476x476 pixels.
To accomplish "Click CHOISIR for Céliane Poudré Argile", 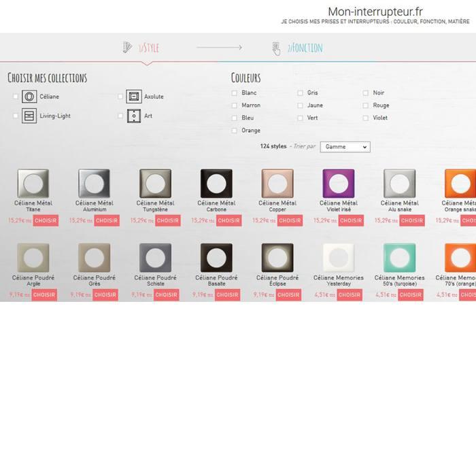I will (44, 294).
